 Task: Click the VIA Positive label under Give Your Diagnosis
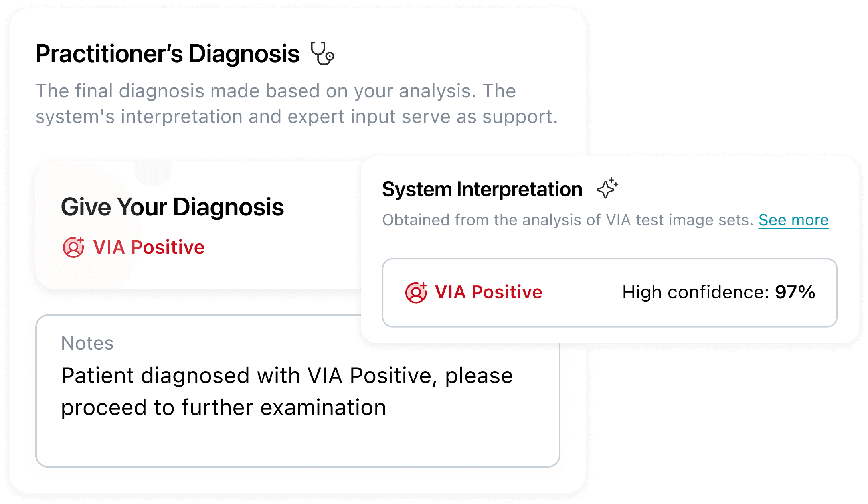(148, 247)
